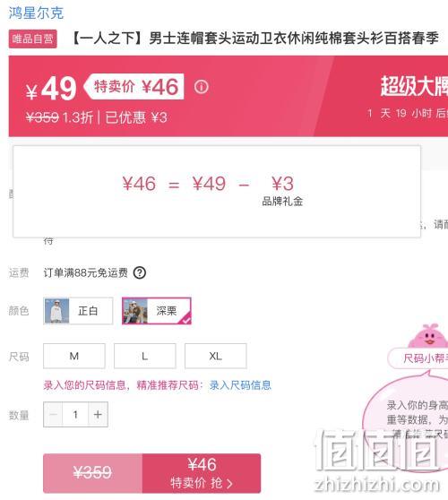Click the checkmark on 深栗 swatch
Screen dimensions: 448x500
point(186,320)
